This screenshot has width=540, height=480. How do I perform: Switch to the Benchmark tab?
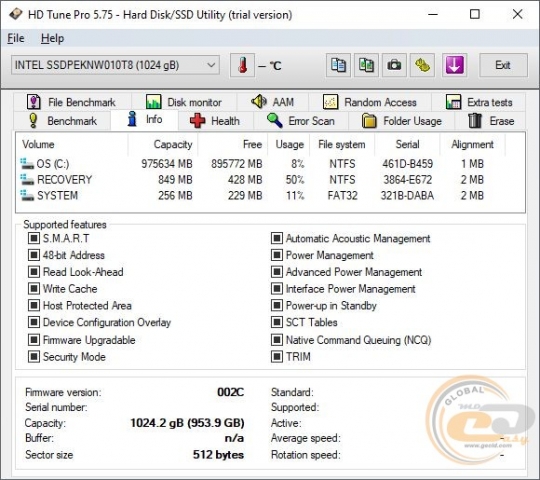[x=63, y=121]
